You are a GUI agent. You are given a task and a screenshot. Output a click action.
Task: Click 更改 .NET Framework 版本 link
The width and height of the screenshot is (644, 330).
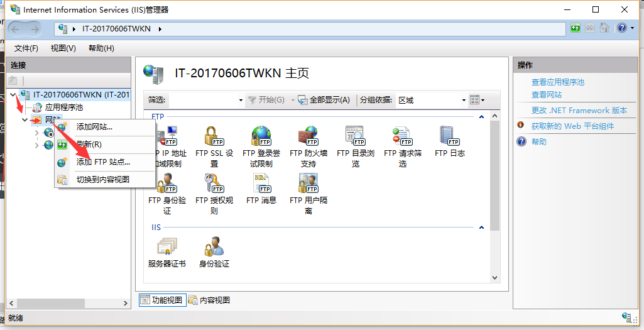(579, 111)
